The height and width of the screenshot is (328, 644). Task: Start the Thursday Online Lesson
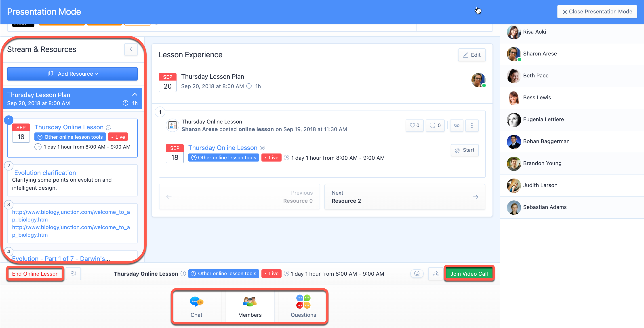(x=465, y=150)
